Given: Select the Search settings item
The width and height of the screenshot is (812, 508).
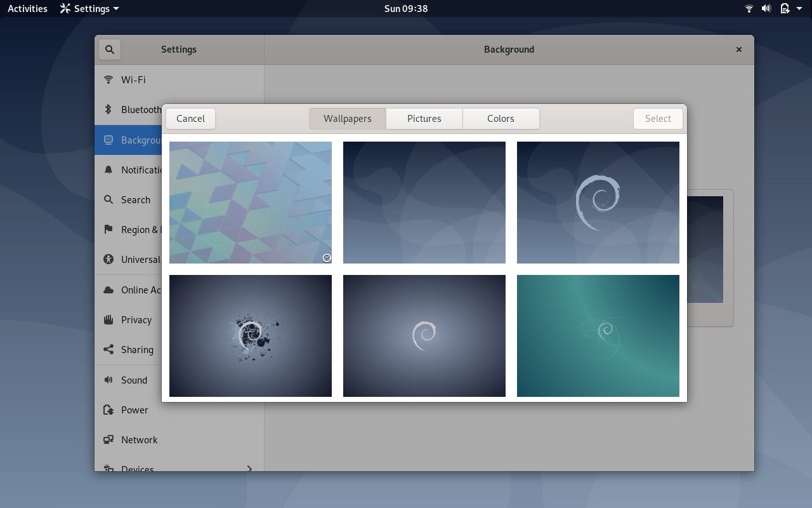Looking at the screenshot, I should [x=135, y=199].
